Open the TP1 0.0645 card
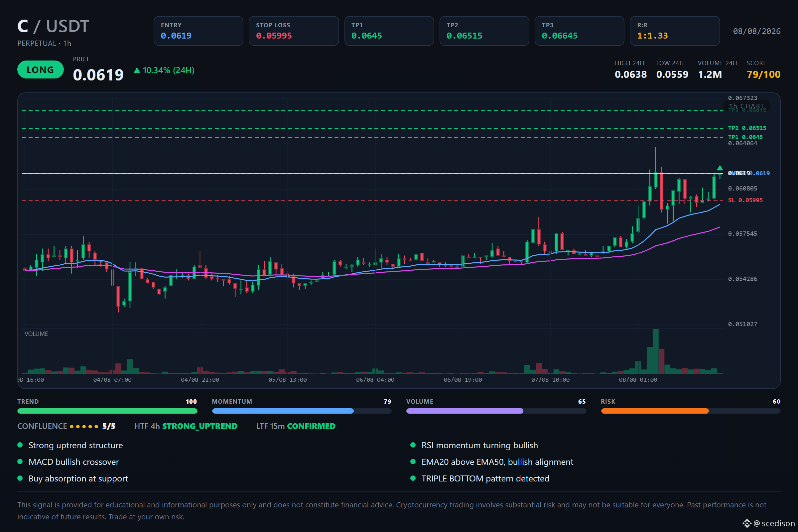Viewport: 798px width, 532px height. coord(389,31)
